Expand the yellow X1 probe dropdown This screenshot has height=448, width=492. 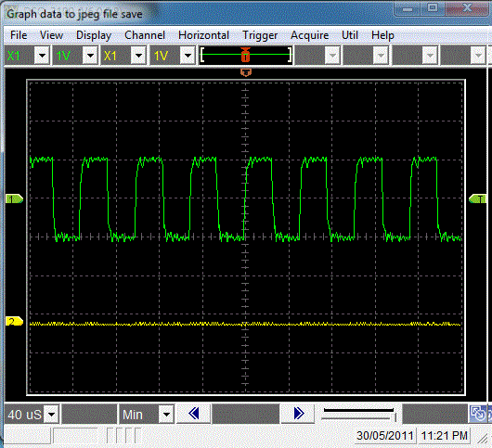click(138, 56)
